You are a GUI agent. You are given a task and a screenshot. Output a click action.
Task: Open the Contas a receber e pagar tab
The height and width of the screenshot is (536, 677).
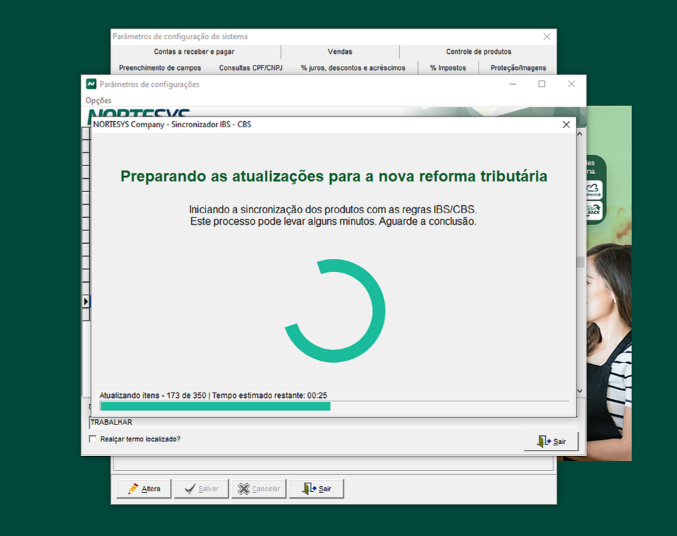click(x=194, y=52)
